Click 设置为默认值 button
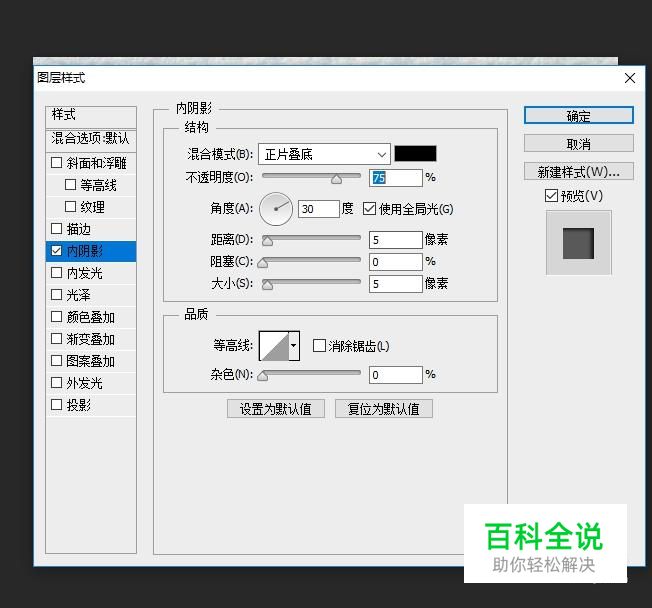 point(276,409)
